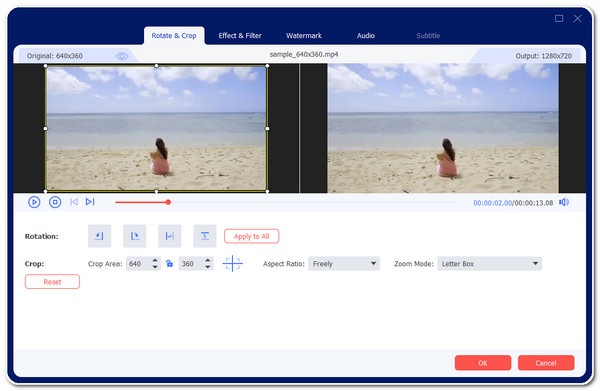
Task: Click the current time 00:00:02.00
Action: 492,203
